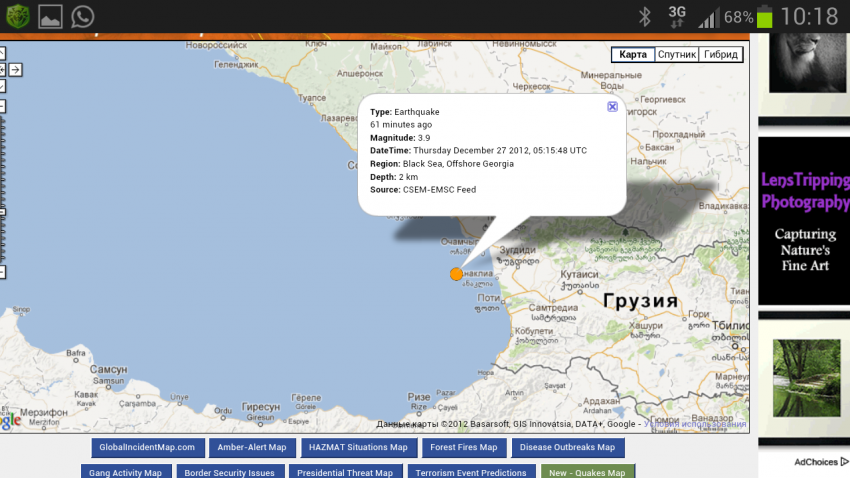Open the Forest Fires Map
The height and width of the screenshot is (478, 850).
[x=461, y=448]
